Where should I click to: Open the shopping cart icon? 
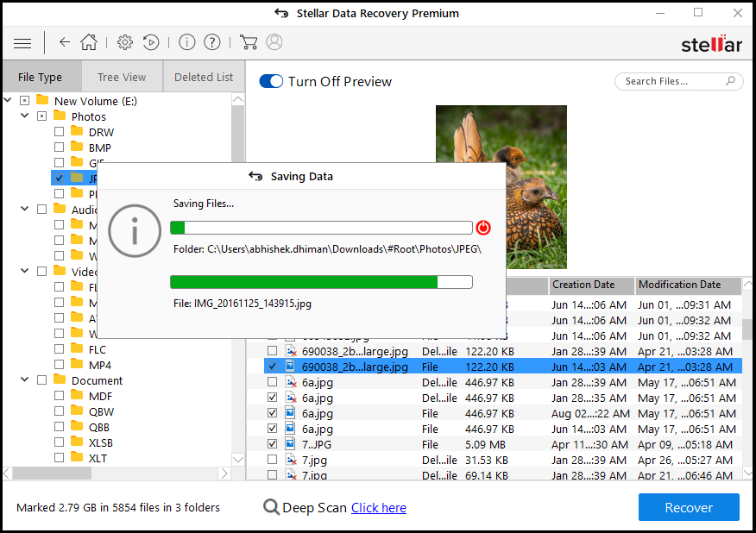point(249,42)
